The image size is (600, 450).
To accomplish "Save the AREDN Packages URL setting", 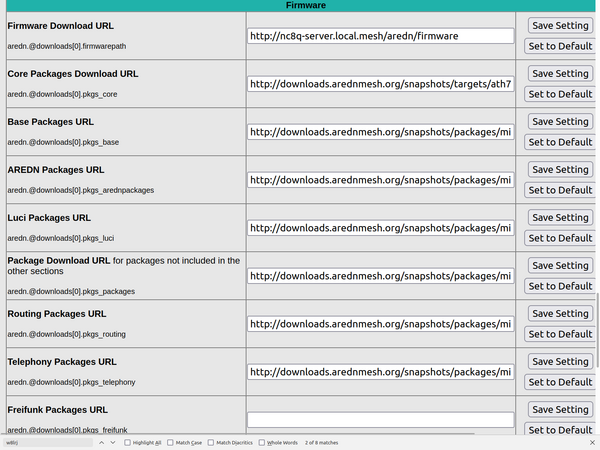I will [560, 170].
